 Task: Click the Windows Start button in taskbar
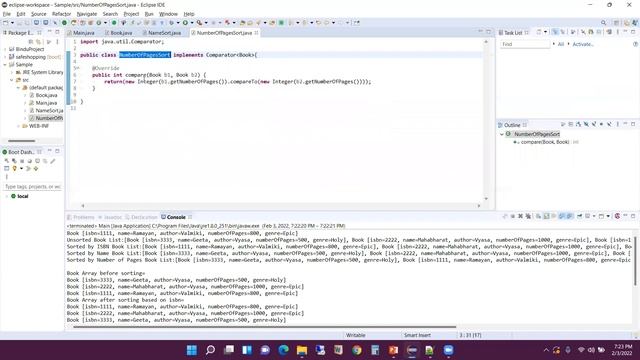[191, 350]
